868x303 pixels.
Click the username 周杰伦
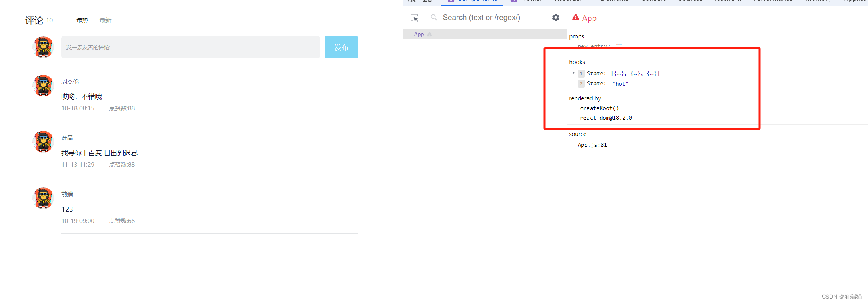[x=70, y=82]
